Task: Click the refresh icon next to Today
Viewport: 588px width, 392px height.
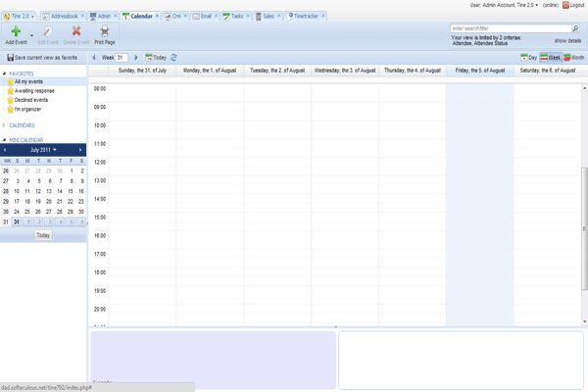Action: click(173, 58)
